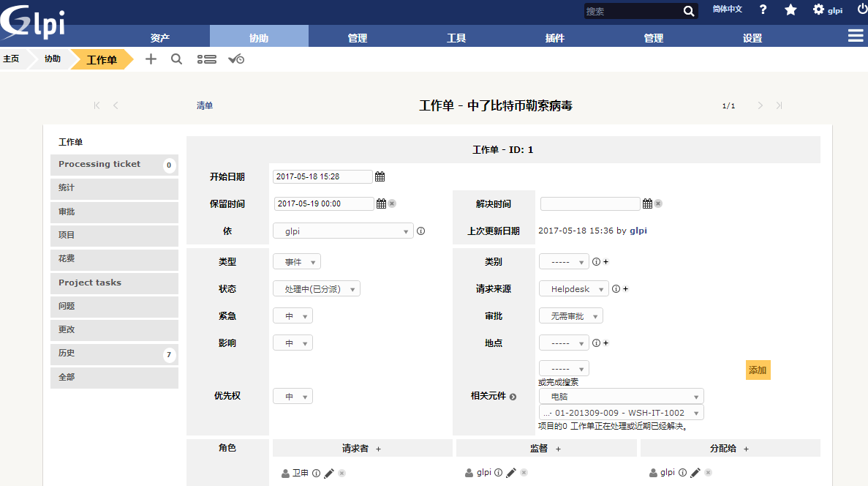
Task: Open the bookmarks star icon
Action: pos(790,10)
